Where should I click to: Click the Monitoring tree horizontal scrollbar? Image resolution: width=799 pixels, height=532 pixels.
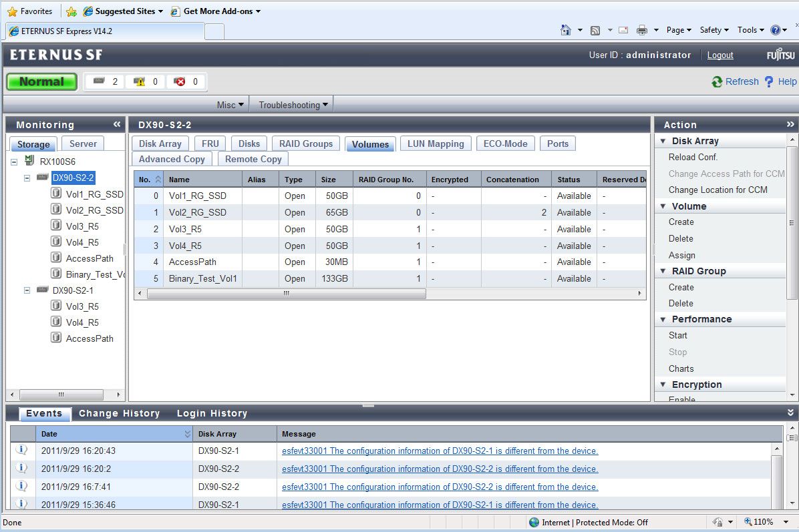click(x=61, y=394)
